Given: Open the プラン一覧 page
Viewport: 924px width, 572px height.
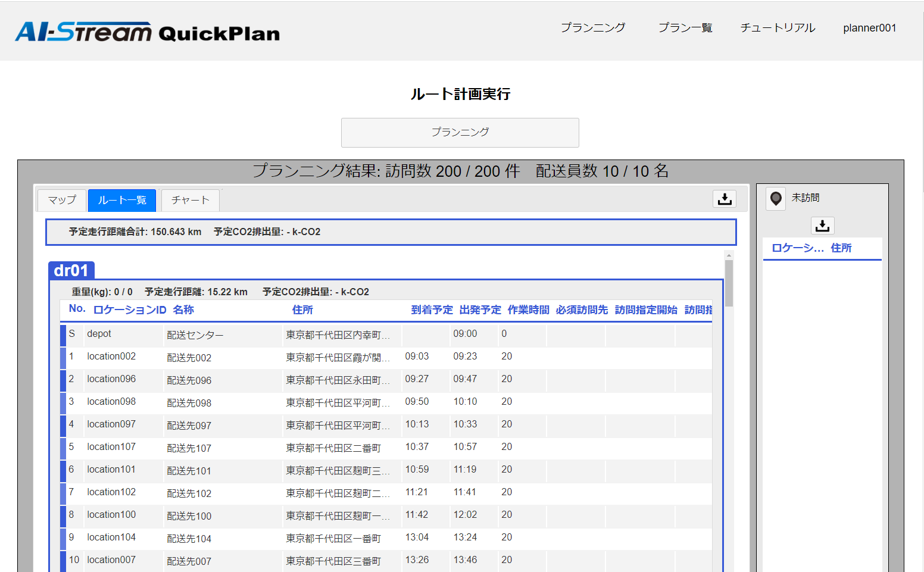Looking at the screenshot, I should [685, 28].
